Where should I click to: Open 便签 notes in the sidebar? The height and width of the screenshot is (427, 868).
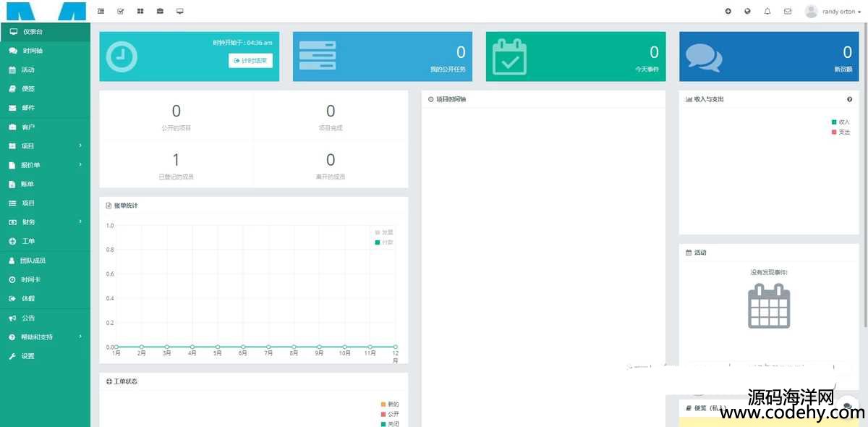[45, 89]
